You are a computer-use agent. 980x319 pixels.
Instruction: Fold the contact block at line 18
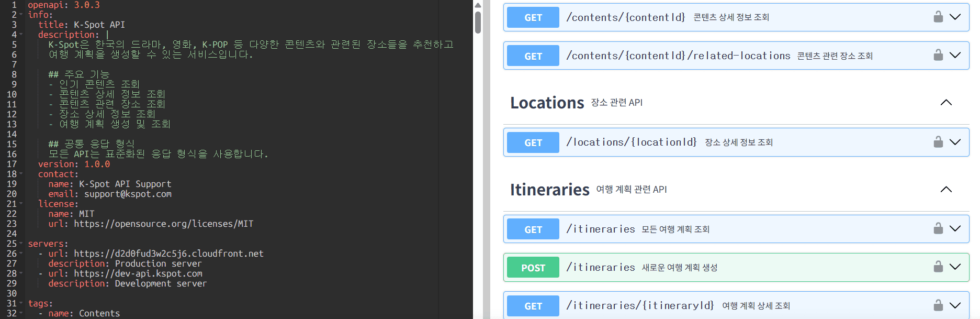coord(21,174)
